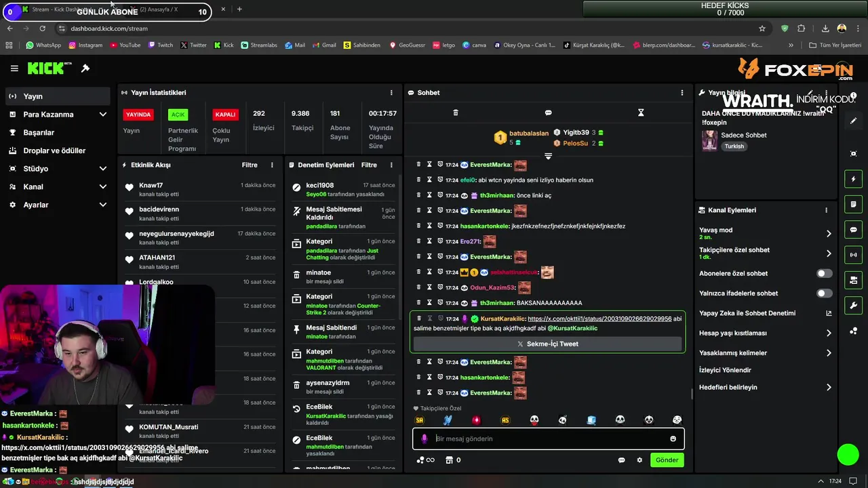The width and height of the screenshot is (868, 488).
Task: Click broadcast signal icon in right toolbar
Action: (x=854, y=255)
